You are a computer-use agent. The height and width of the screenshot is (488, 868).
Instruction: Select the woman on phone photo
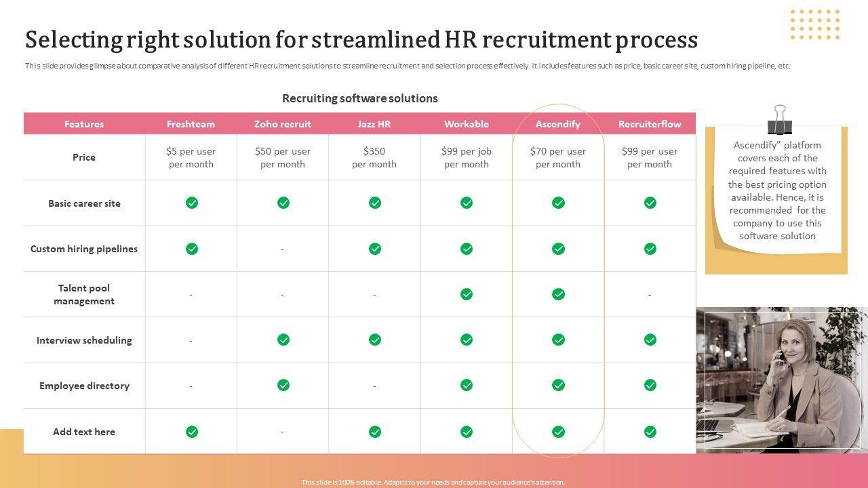(x=782, y=380)
